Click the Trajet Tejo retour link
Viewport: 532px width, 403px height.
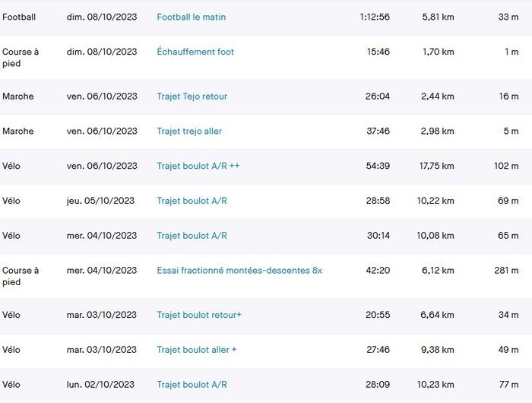(192, 97)
